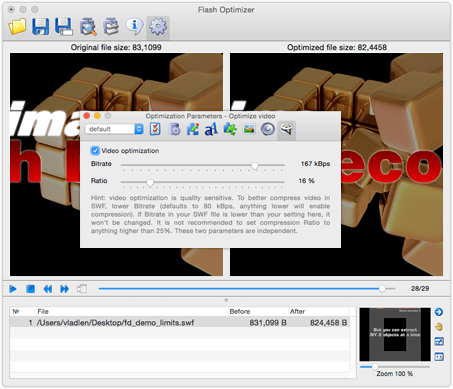Open the magnifier print preview icon

88,27
